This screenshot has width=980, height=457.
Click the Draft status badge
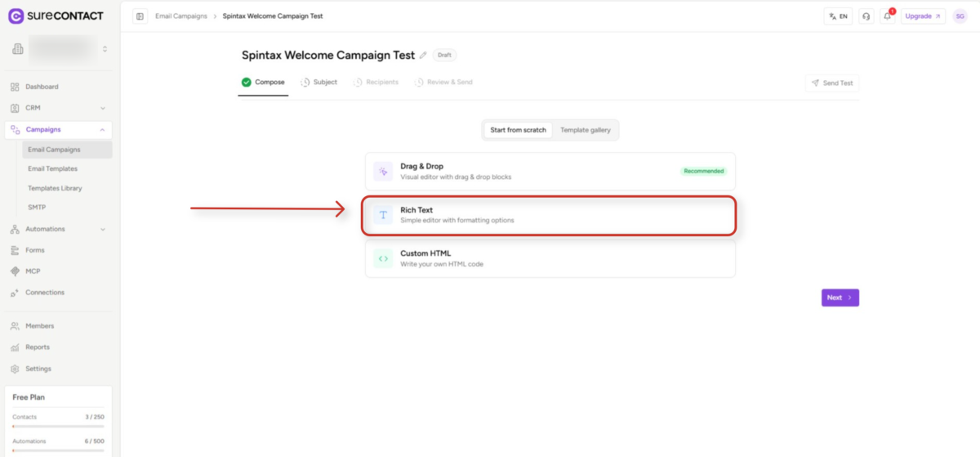pos(444,56)
